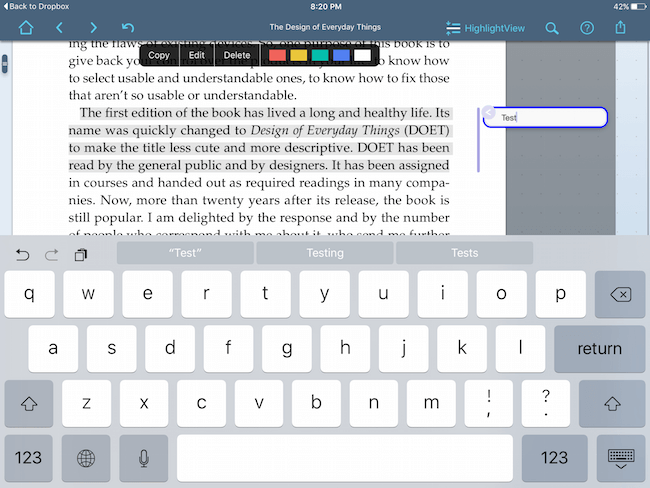
Task: Tap the globe keyboard language key
Action: coord(86,458)
